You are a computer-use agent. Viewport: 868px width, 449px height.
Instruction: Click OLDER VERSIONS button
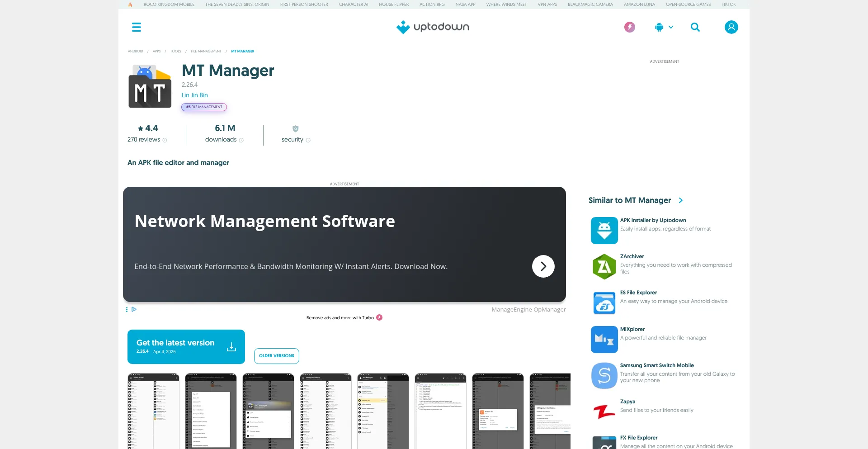(277, 356)
